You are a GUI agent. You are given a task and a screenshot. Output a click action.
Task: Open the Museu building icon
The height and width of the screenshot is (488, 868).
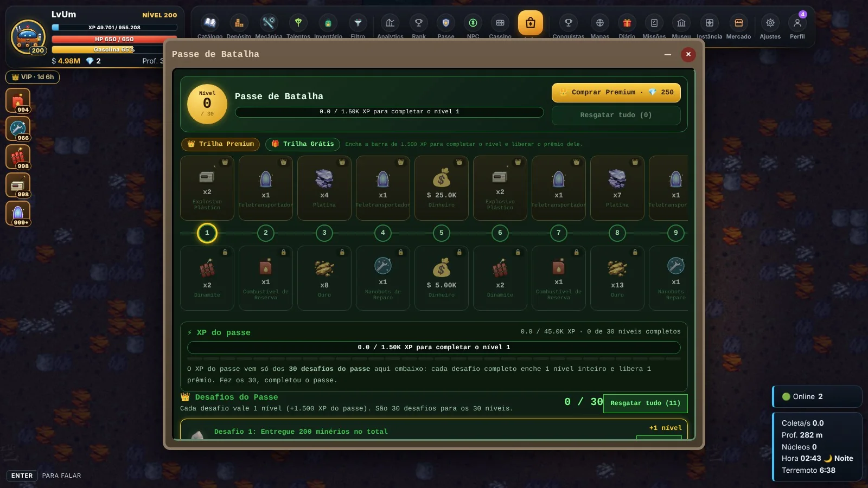tap(681, 23)
